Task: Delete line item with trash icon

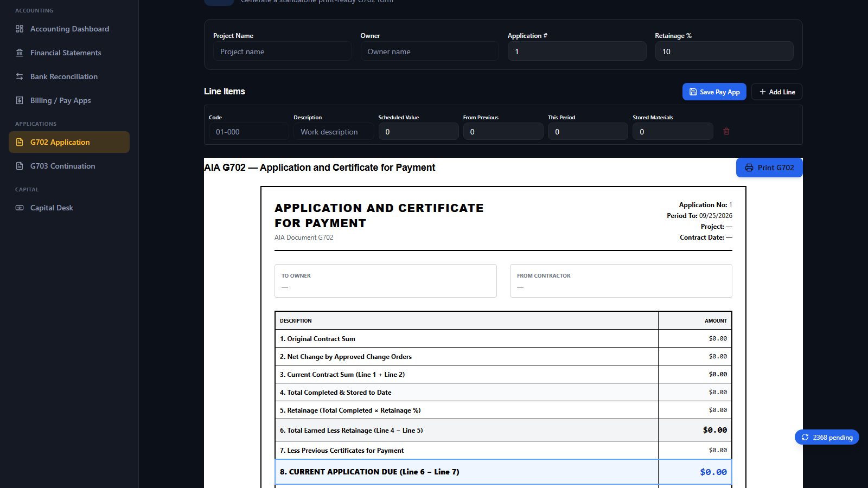Action: (726, 131)
